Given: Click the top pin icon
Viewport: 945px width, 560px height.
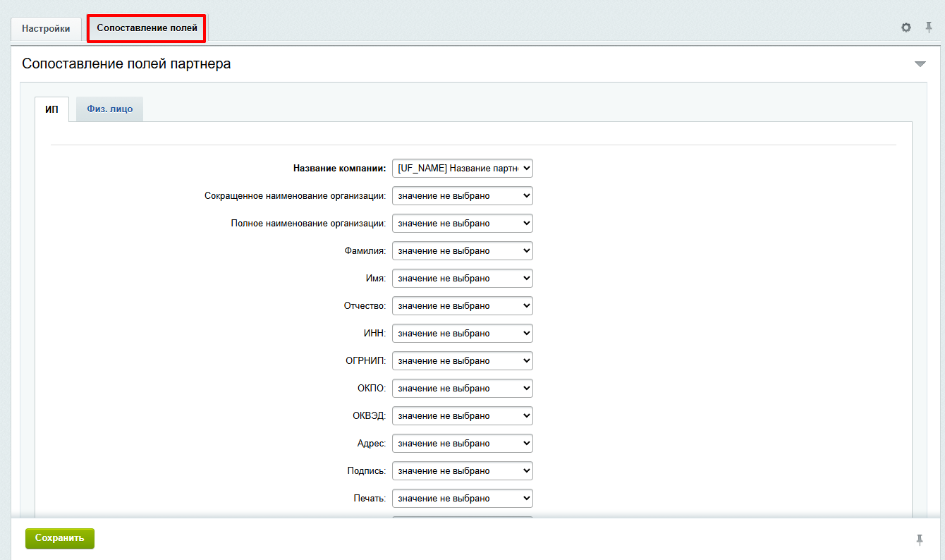Looking at the screenshot, I should pyautogui.click(x=928, y=28).
